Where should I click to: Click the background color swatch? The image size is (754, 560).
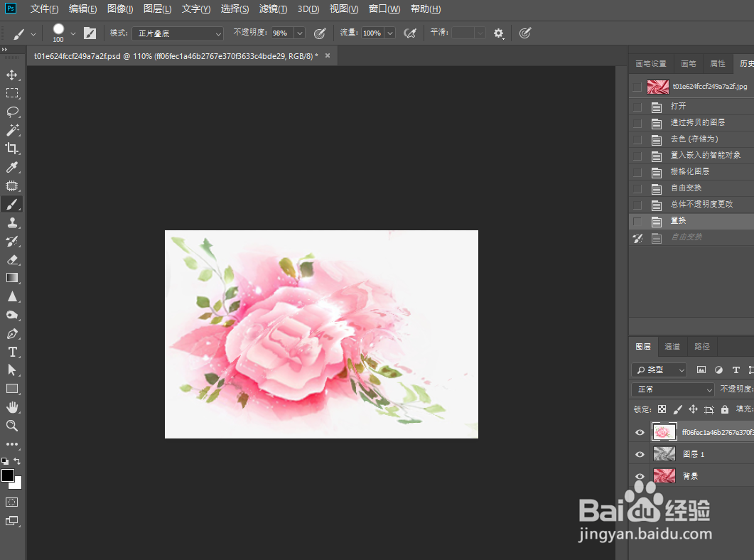tap(18, 484)
